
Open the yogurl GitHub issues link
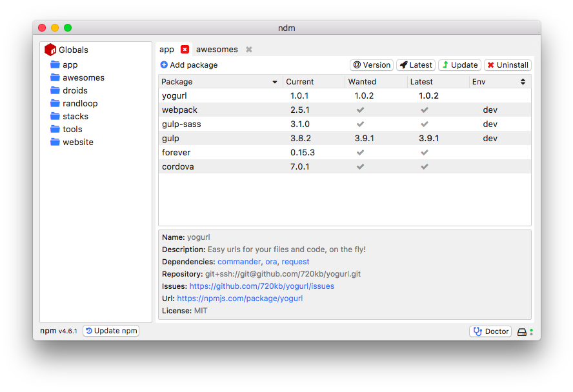coord(261,286)
